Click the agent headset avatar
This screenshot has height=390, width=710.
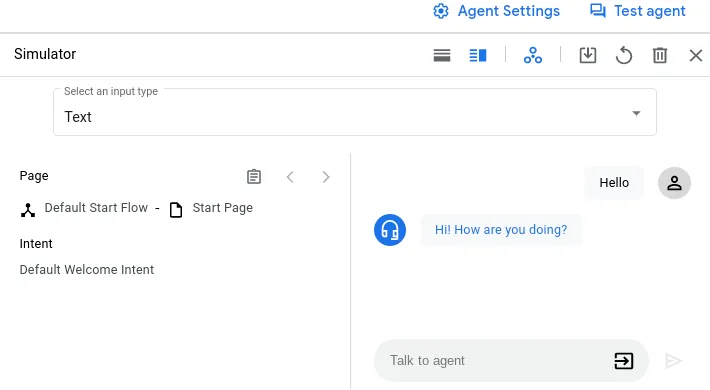390,230
